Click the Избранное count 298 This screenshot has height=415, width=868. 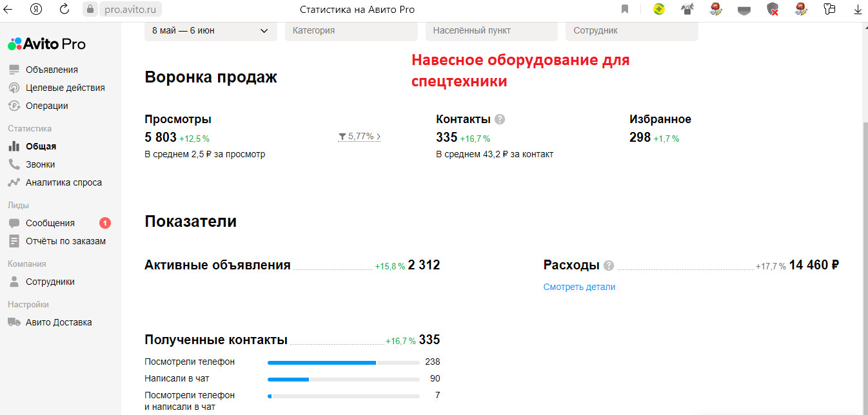(x=640, y=137)
